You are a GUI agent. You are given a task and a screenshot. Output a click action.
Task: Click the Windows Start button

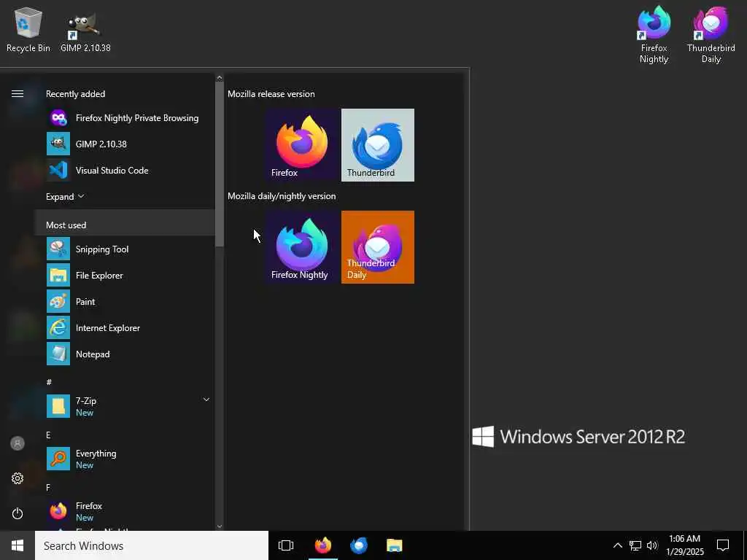(18, 545)
